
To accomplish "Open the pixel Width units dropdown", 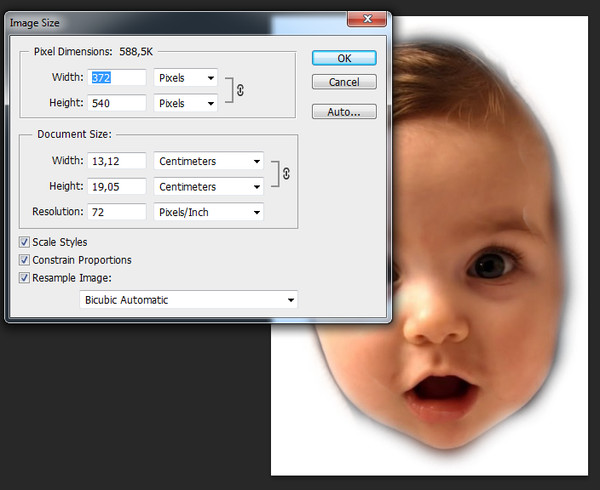I will pyautogui.click(x=186, y=77).
